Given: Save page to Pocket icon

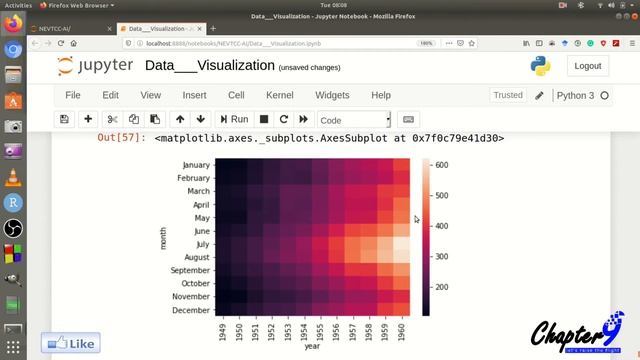Looking at the screenshot, I should coord(460,43).
